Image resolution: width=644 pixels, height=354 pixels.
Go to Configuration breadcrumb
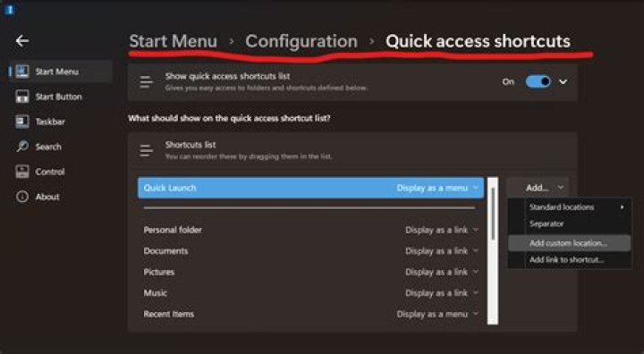pyautogui.click(x=301, y=41)
